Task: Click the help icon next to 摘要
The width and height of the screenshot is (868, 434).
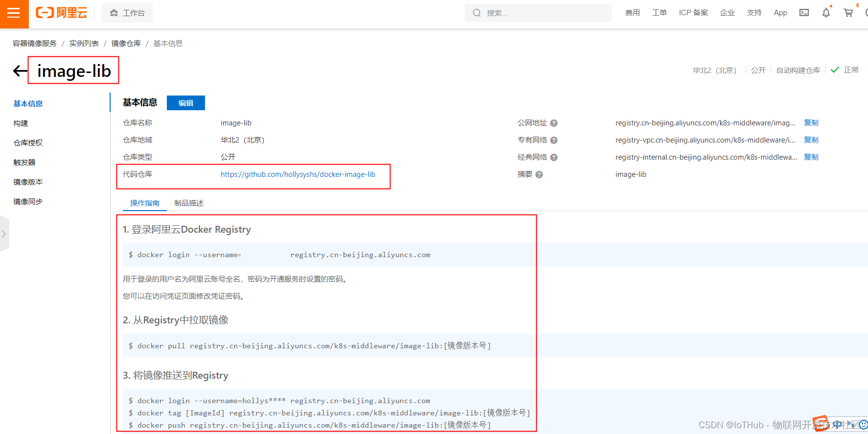Action: [x=539, y=175]
